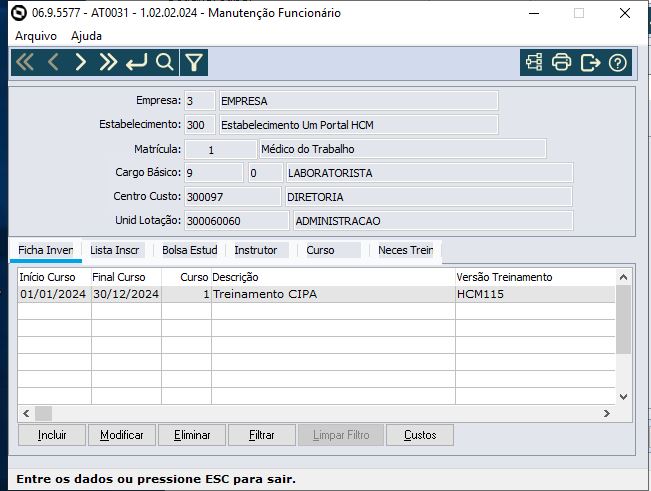Click the course number 1 cell

tap(186, 294)
